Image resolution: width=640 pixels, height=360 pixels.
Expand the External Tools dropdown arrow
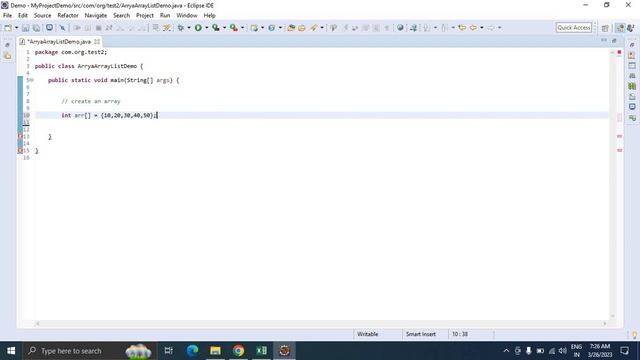(x=242, y=28)
